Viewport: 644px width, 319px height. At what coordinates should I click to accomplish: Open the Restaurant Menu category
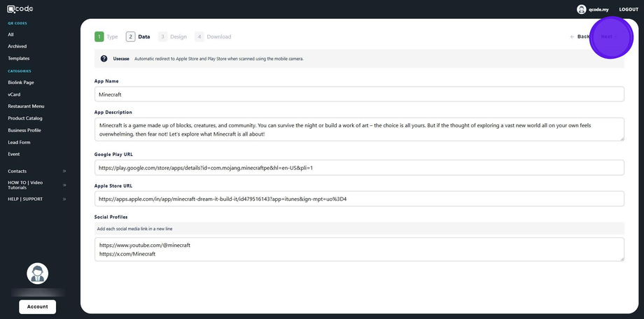(x=26, y=106)
